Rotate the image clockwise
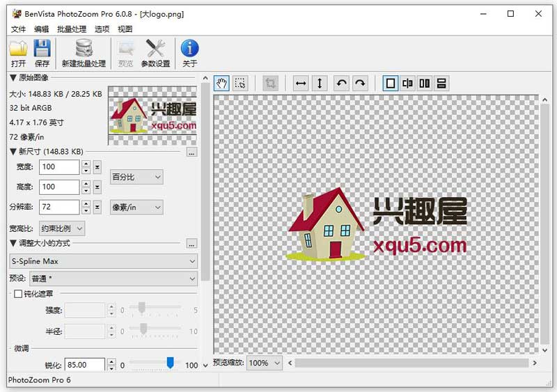Screen dimensions: 557x392 point(360,84)
